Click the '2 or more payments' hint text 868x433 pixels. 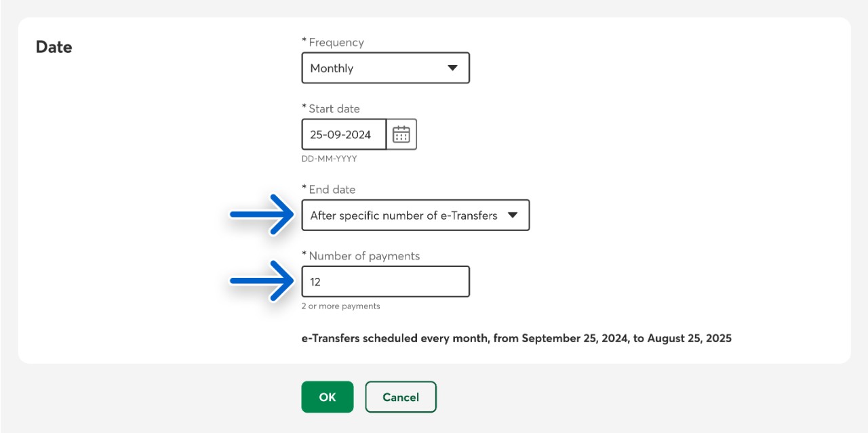pyautogui.click(x=340, y=306)
